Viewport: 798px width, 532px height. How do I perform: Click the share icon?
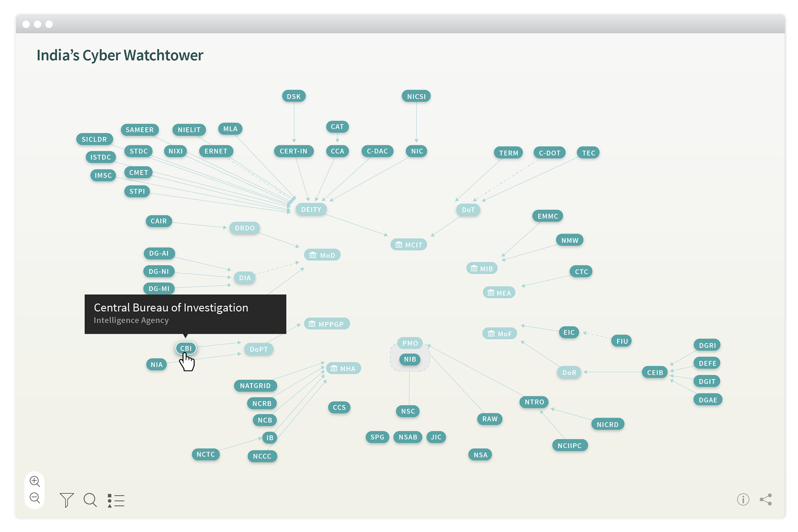point(766,499)
